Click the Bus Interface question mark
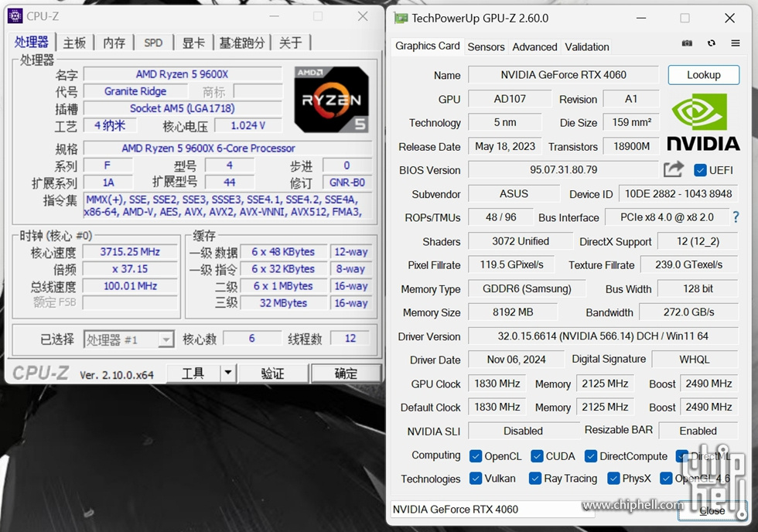 (x=736, y=217)
